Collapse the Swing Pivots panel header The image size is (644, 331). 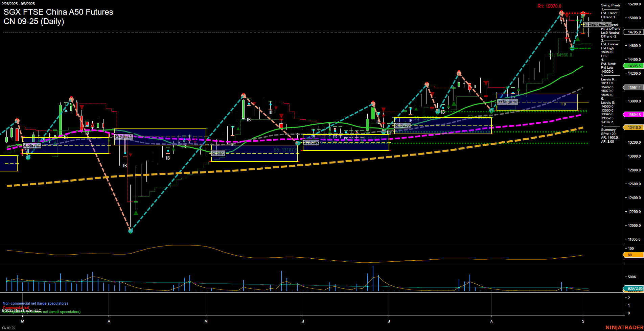tap(611, 5)
